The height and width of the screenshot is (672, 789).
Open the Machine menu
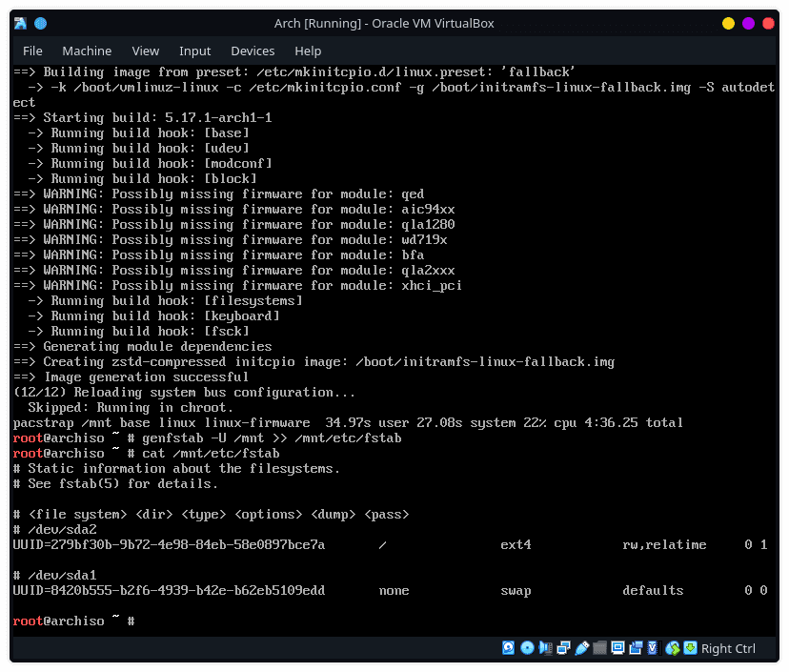pyautogui.click(x=87, y=51)
